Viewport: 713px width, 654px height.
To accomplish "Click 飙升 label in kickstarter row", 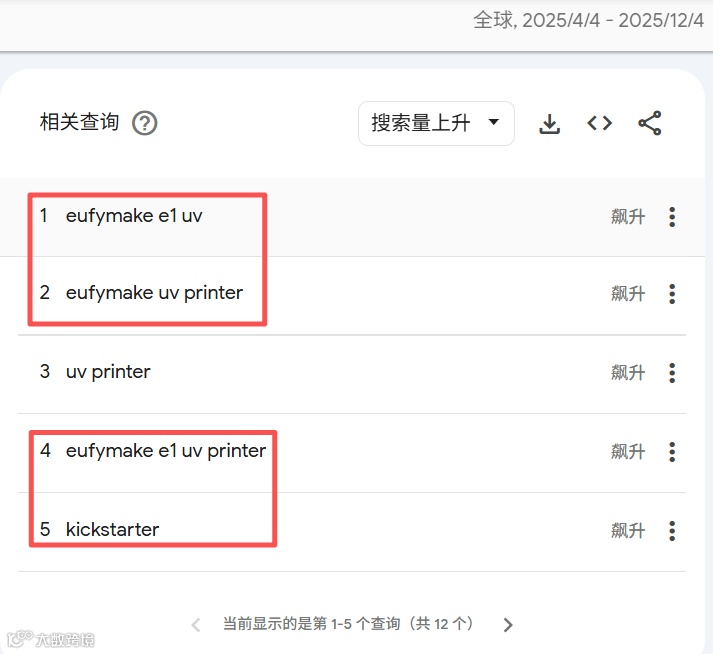I will tap(628, 531).
